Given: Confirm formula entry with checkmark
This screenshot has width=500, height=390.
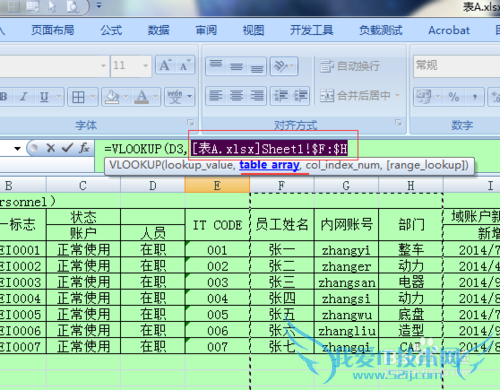Looking at the screenshot, I should [68, 148].
